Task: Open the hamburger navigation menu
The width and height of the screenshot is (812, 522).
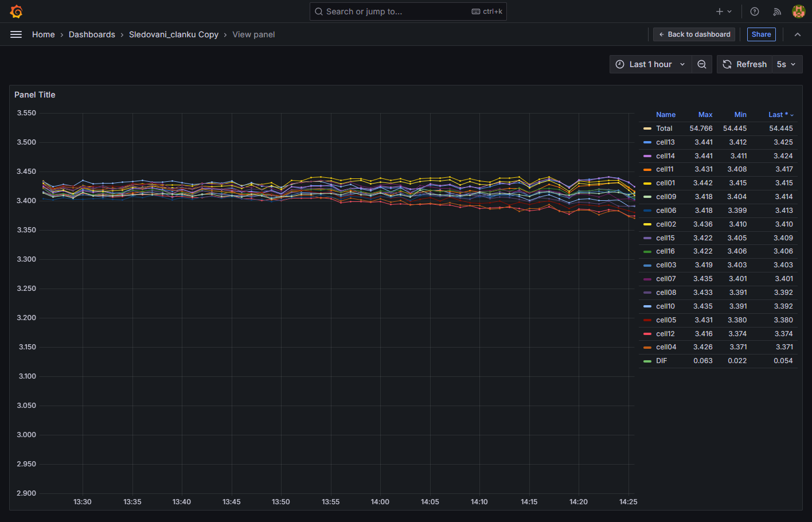Action: [x=16, y=34]
